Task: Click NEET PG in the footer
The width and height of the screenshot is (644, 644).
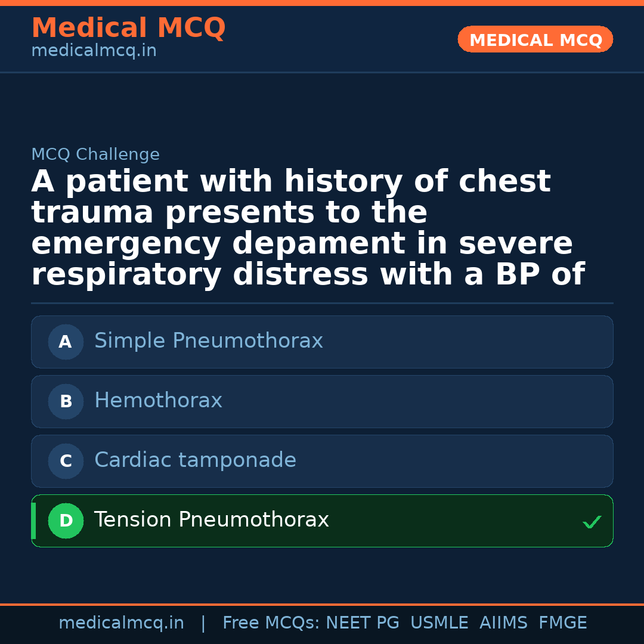Action: pyautogui.click(x=363, y=623)
